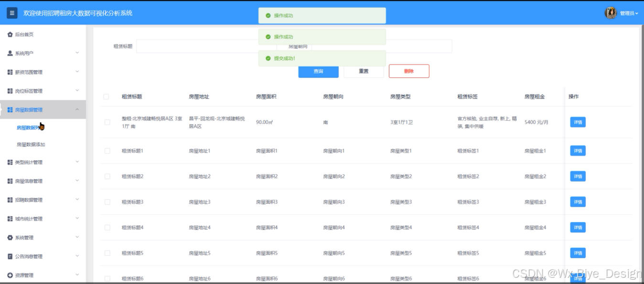Click the 房屋地址3 cell
Image resolution: width=644 pixels, height=284 pixels.
click(x=200, y=202)
